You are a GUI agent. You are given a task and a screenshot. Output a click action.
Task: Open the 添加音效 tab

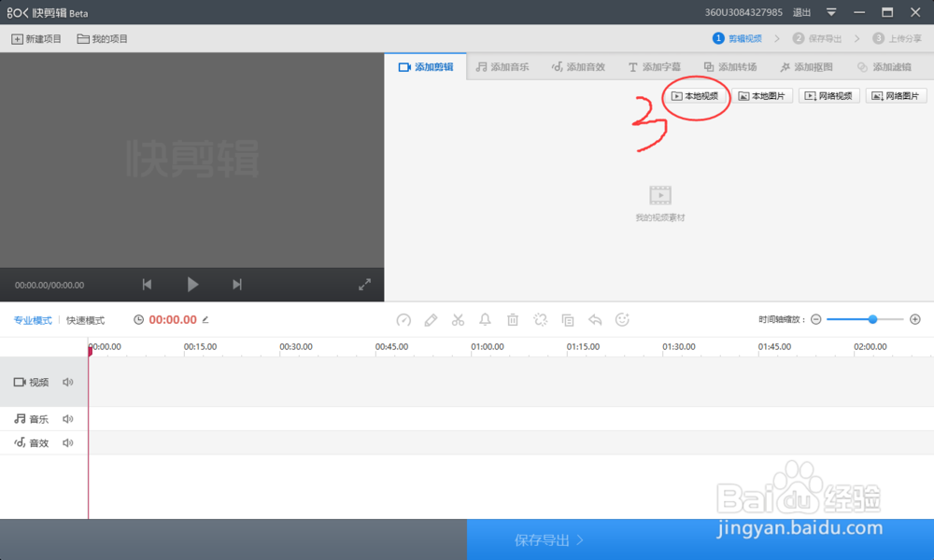(578, 66)
